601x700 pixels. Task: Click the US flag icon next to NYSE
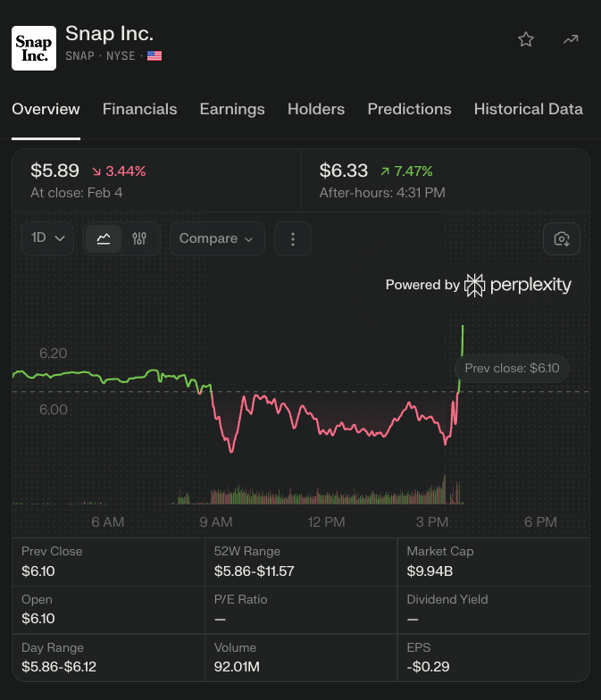click(x=154, y=56)
